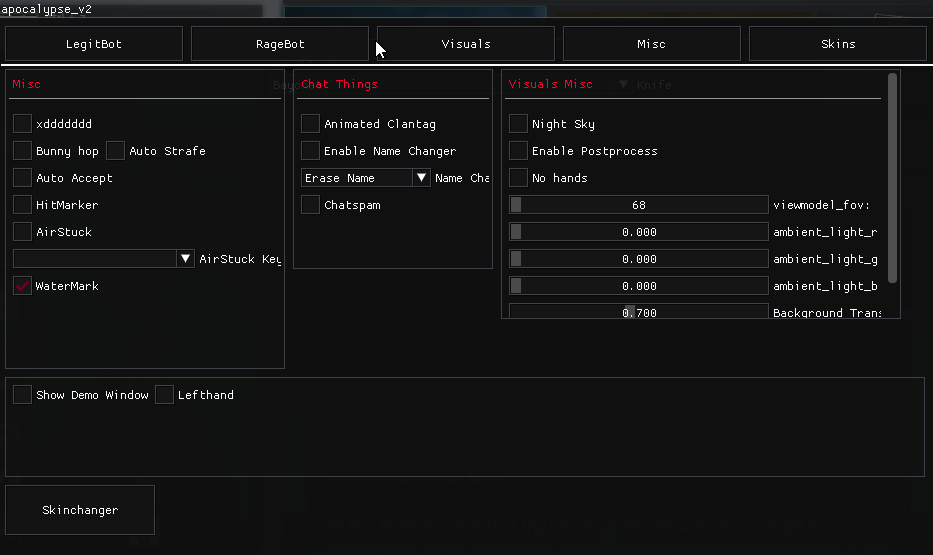Click the AirStuck Key label
The height and width of the screenshot is (555, 933).
pyautogui.click(x=240, y=259)
